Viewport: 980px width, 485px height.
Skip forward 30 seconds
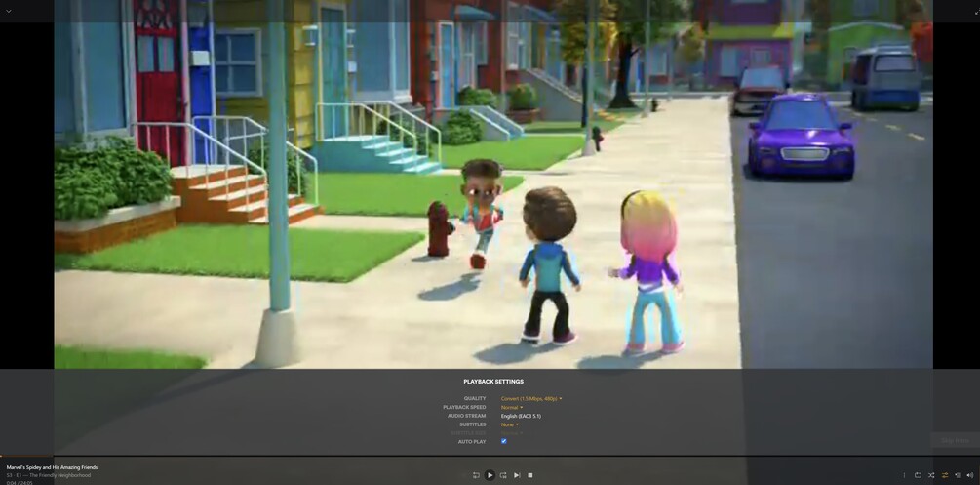(x=503, y=475)
